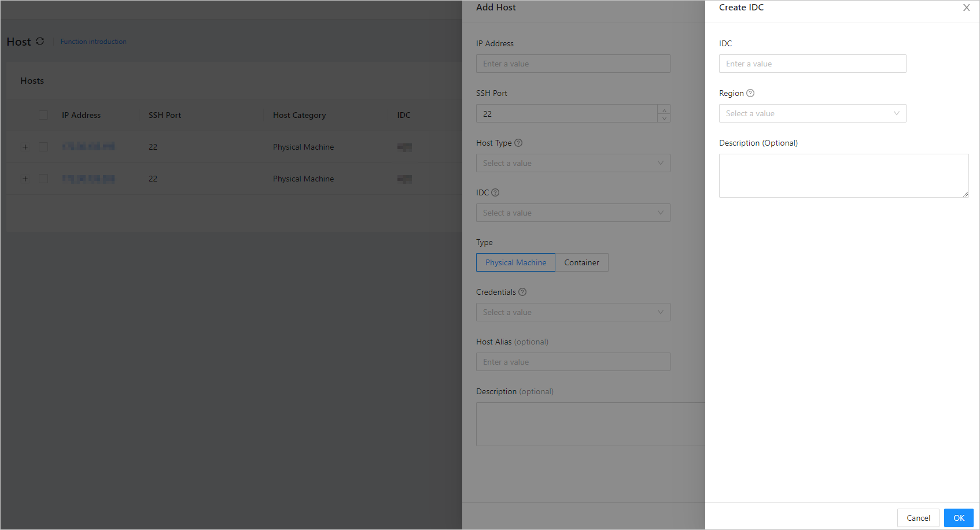Click the help icon beside the IDC dropdown label
Image resolution: width=980 pixels, height=530 pixels.
[495, 192]
